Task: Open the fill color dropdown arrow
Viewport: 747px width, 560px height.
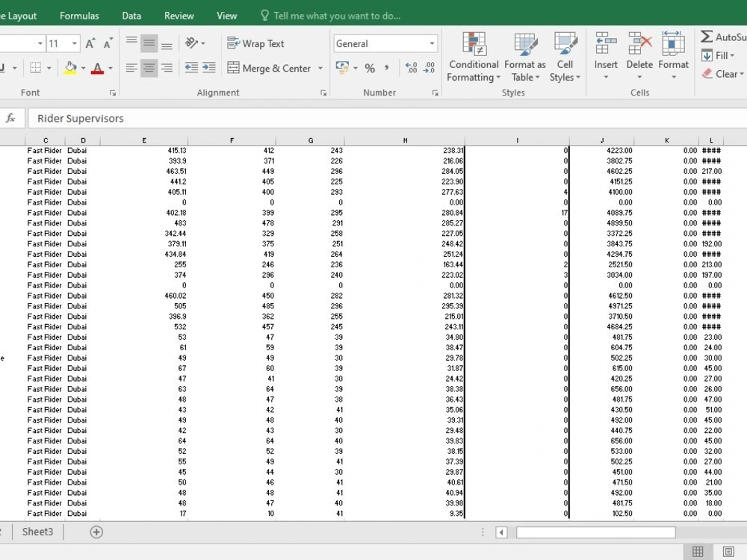Action: click(84, 68)
